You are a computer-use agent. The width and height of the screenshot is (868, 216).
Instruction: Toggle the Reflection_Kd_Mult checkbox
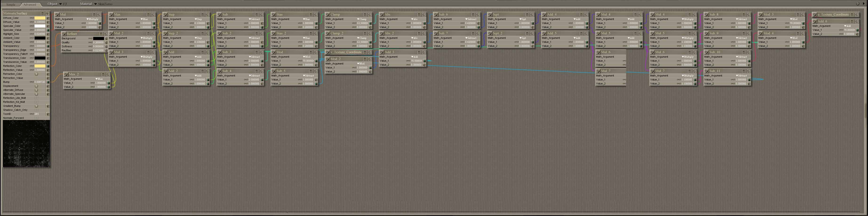36,102
